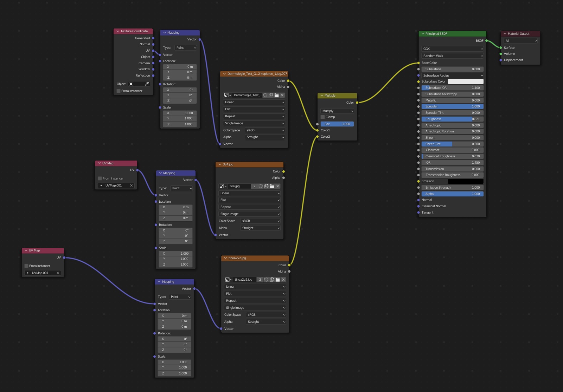Open GGX distribution dropdown
Screen dimensions: 563x392
click(x=452, y=49)
